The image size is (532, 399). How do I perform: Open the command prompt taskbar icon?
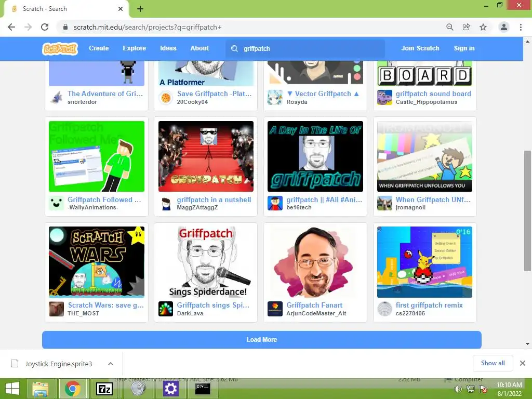tap(203, 389)
